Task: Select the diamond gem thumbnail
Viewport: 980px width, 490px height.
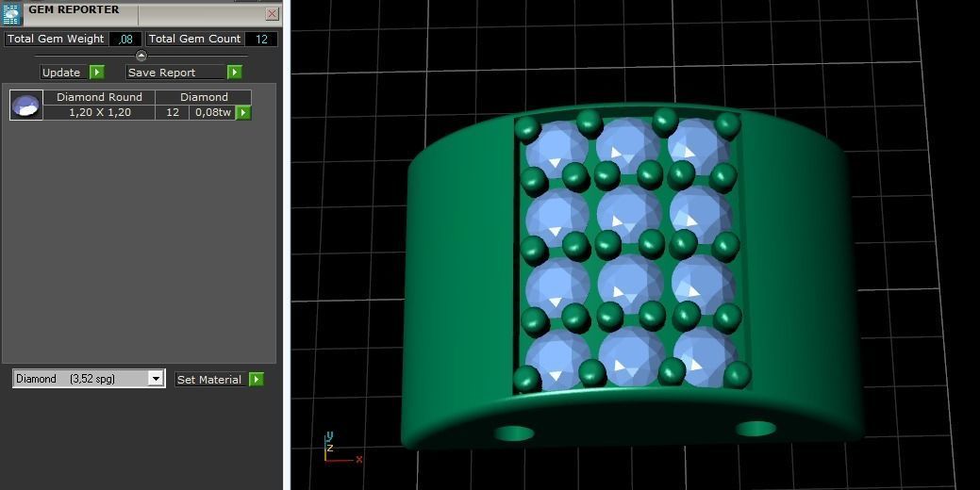Action: point(26,105)
